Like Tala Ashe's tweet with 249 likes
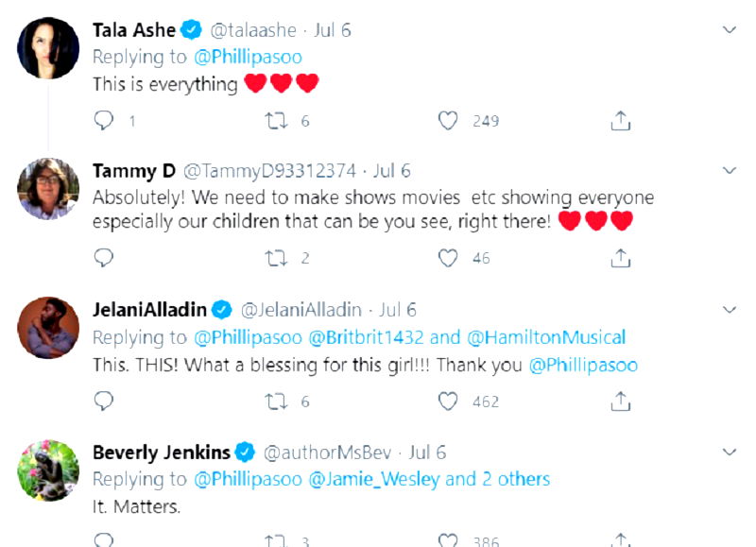 pyautogui.click(x=449, y=121)
